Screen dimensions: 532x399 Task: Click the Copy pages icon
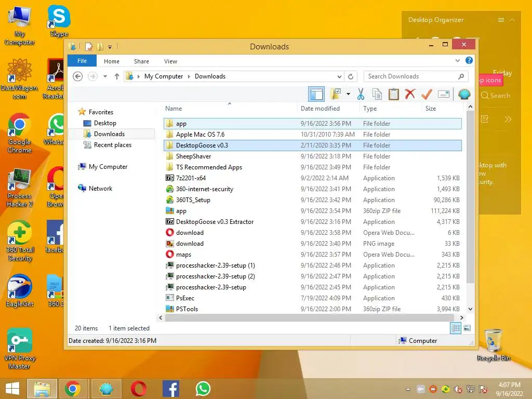click(377, 94)
